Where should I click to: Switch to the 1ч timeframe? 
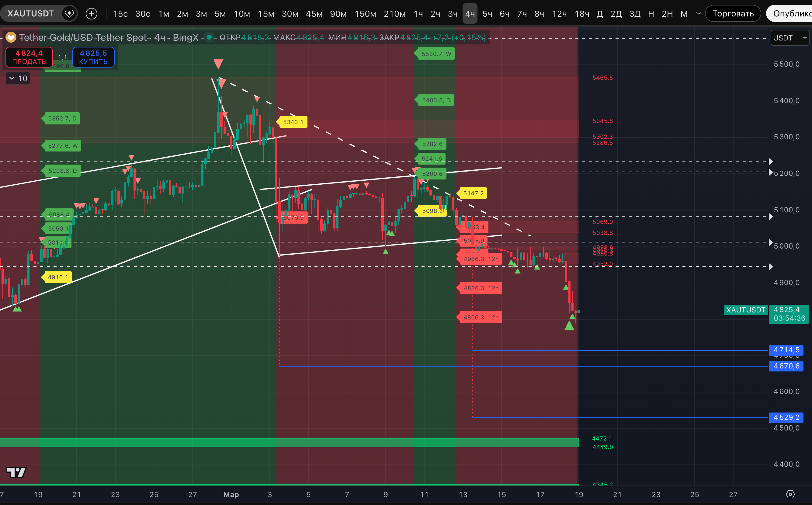(418, 14)
